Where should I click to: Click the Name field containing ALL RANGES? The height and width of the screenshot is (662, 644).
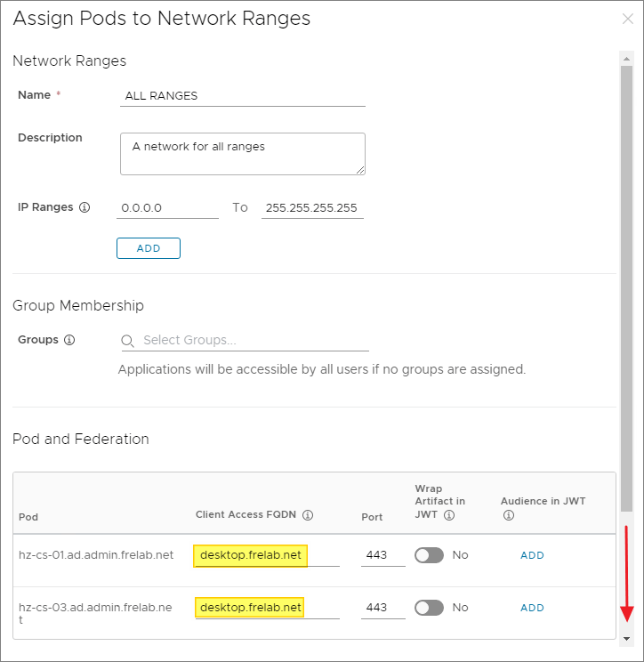[242, 95]
